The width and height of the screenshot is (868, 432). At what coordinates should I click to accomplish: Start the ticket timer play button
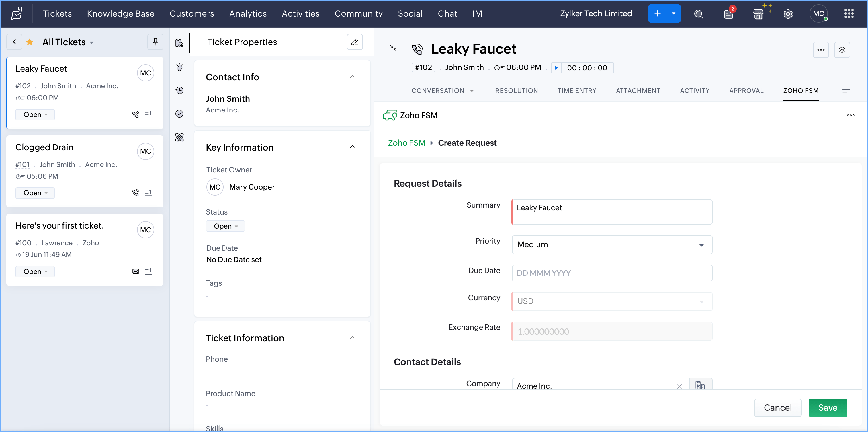(x=556, y=68)
